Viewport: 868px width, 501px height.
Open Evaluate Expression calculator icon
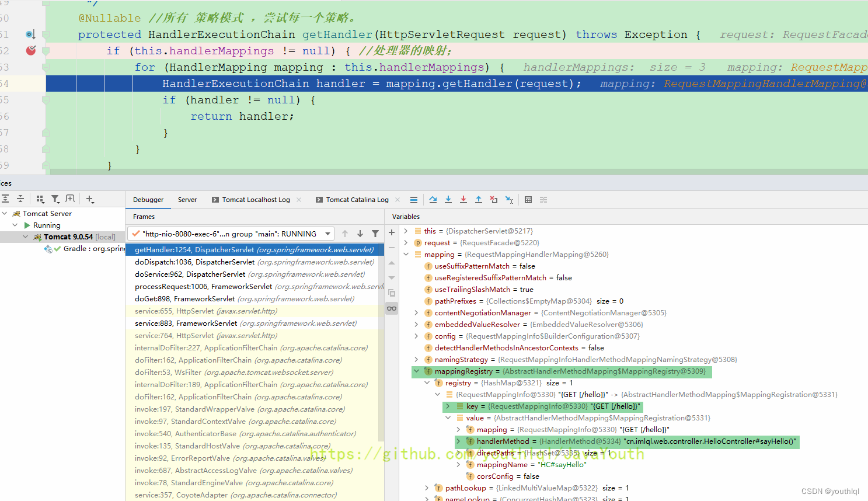pos(528,200)
